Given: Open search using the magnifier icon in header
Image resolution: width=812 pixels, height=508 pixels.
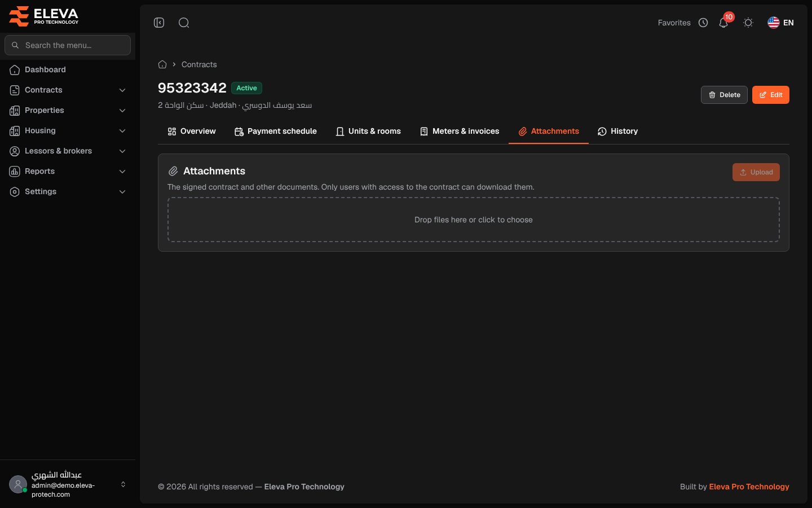Looking at the screenshot, I should [x=184, y=23].
